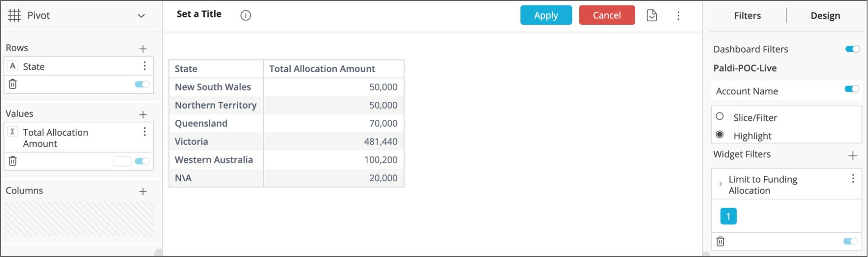Open the Pivot widget type dropdown
Viewport: 868px width, 257px height.
click(x=141, y=16)
